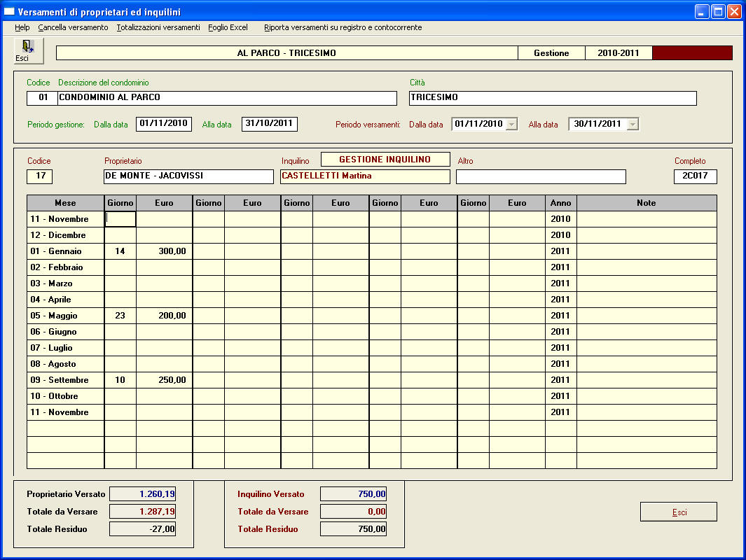Close the Versamenti window
Viewport: 746px width, 560px height.
735,11
